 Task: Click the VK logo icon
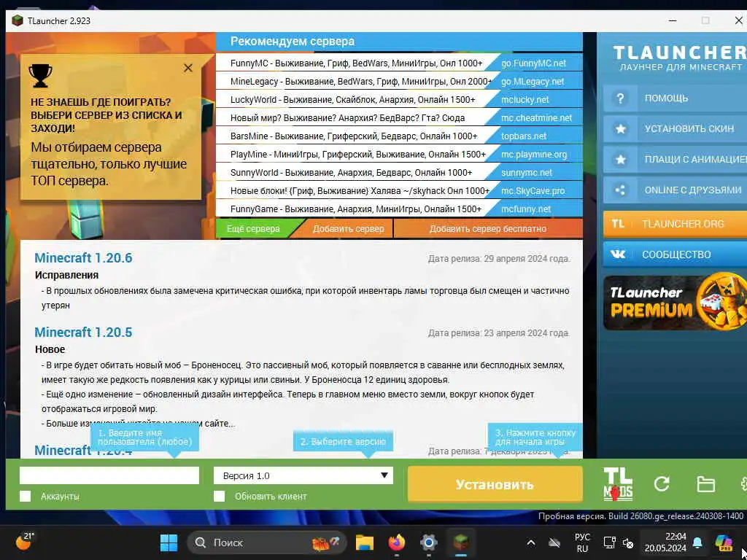coord(618,254)
